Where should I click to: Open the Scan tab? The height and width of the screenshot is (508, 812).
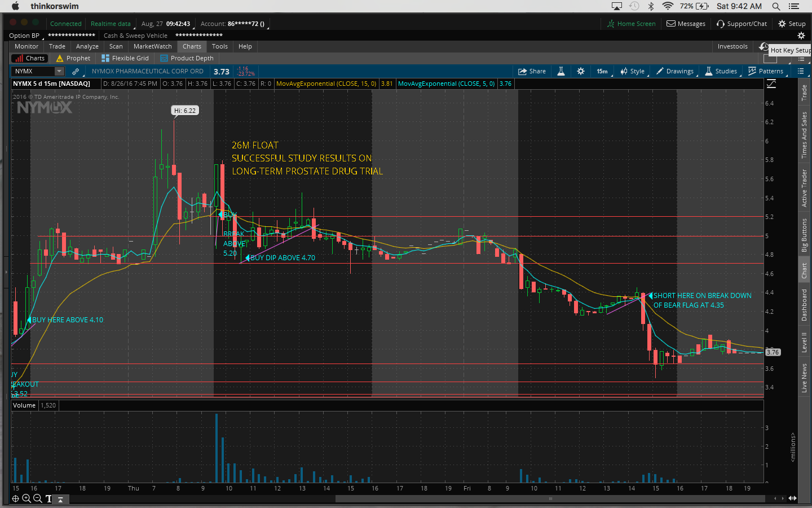[x=116, y=46]
